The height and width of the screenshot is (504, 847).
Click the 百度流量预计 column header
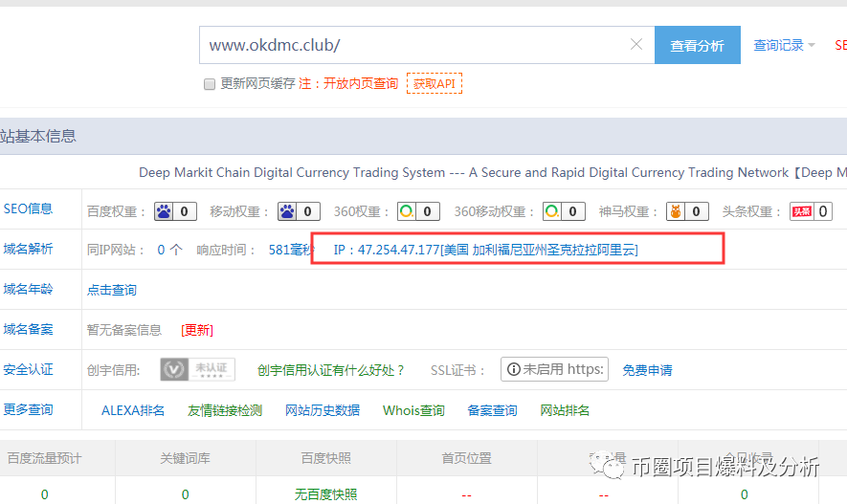[x=44, y=459]
